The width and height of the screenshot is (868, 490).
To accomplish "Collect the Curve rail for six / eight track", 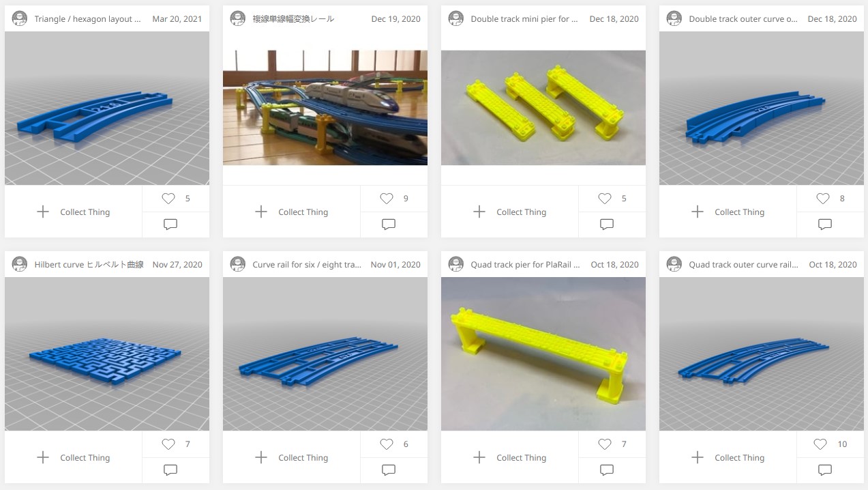I will pyautogui.click(x=291, y=457).
